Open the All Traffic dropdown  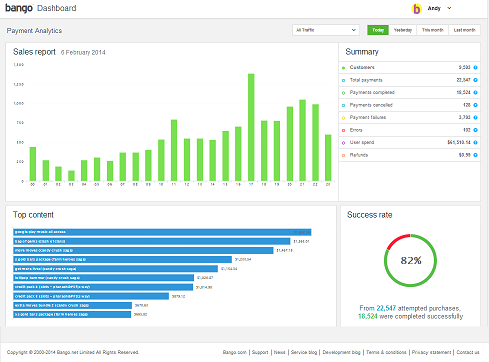click(x=326, y=30)
